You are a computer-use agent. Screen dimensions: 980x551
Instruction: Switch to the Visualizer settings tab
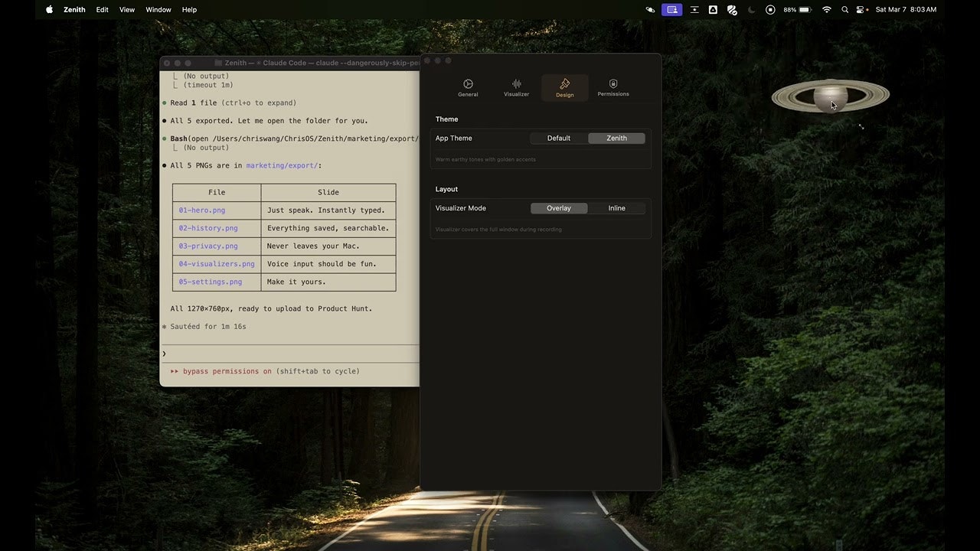[516, 87]
